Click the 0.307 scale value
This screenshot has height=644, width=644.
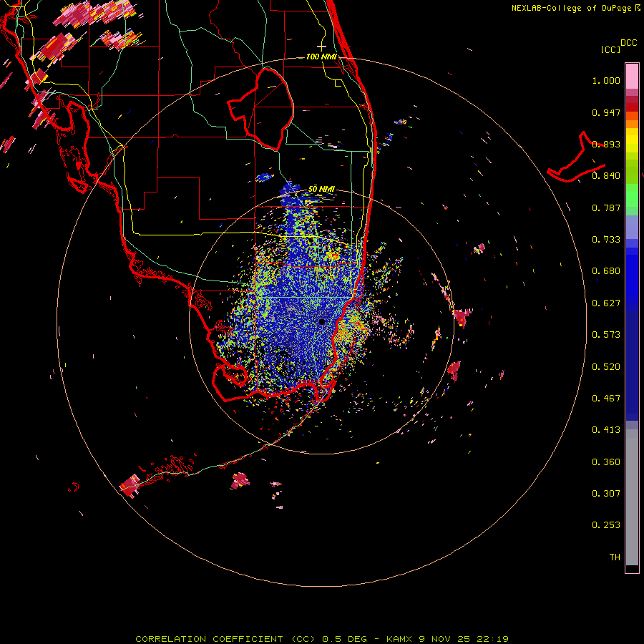click(x=606, y=494)
